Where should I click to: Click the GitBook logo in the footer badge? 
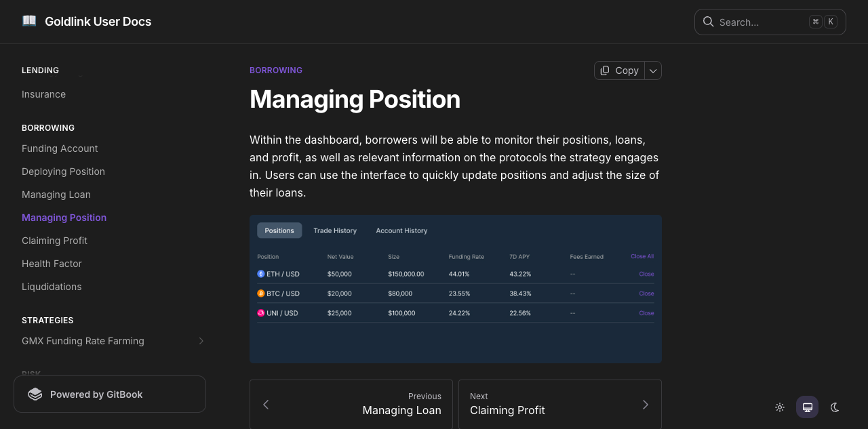pyautogui.click(x=35, y=394)
